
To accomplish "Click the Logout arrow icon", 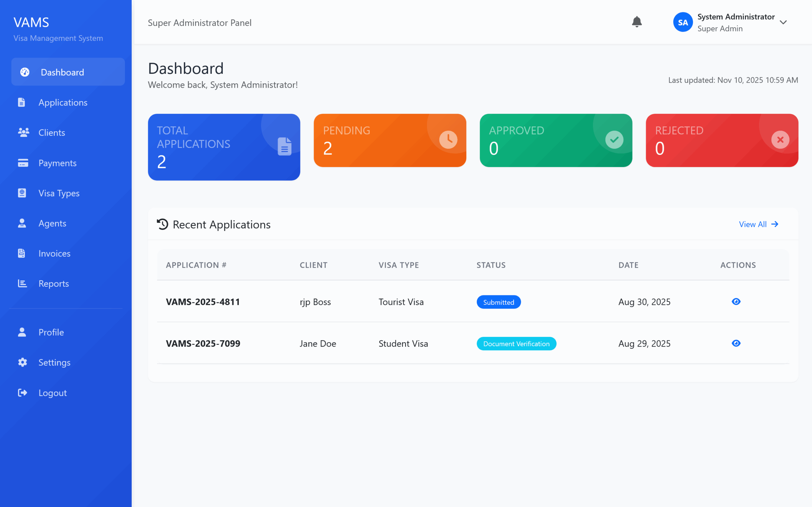I will click(x=23, y=393).
